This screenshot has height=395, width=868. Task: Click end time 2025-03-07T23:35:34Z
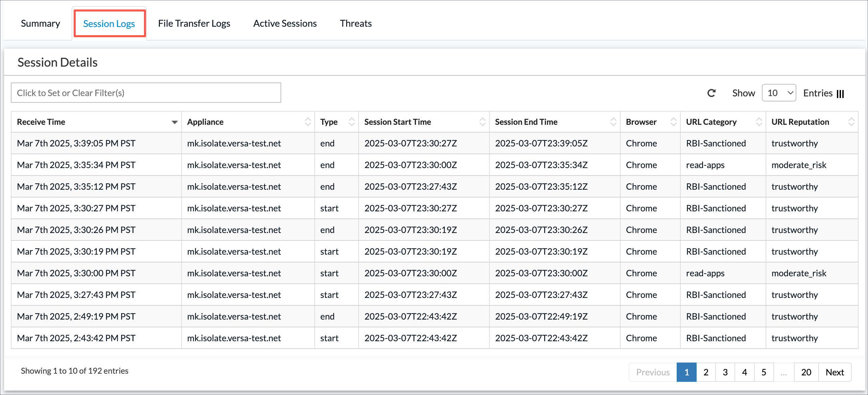(541, 165)
